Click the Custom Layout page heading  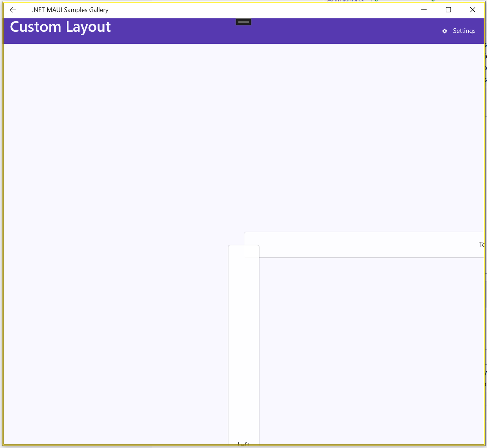click(60, 27)
